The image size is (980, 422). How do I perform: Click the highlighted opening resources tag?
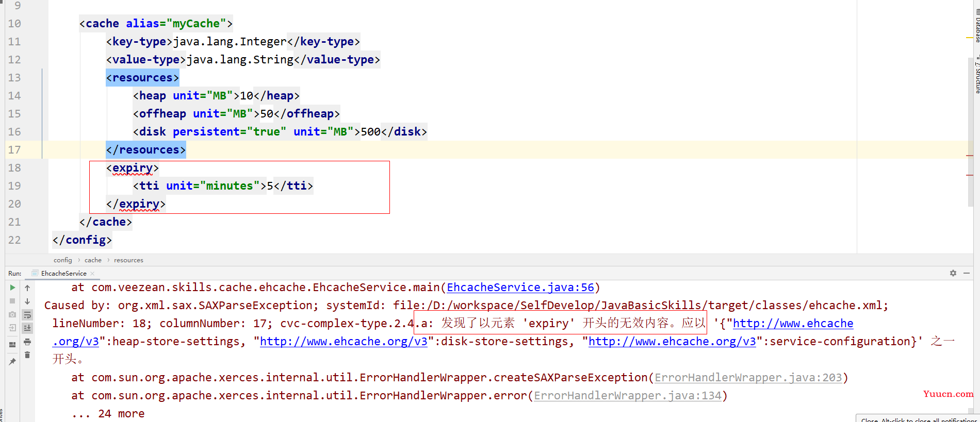click(142, 78)
